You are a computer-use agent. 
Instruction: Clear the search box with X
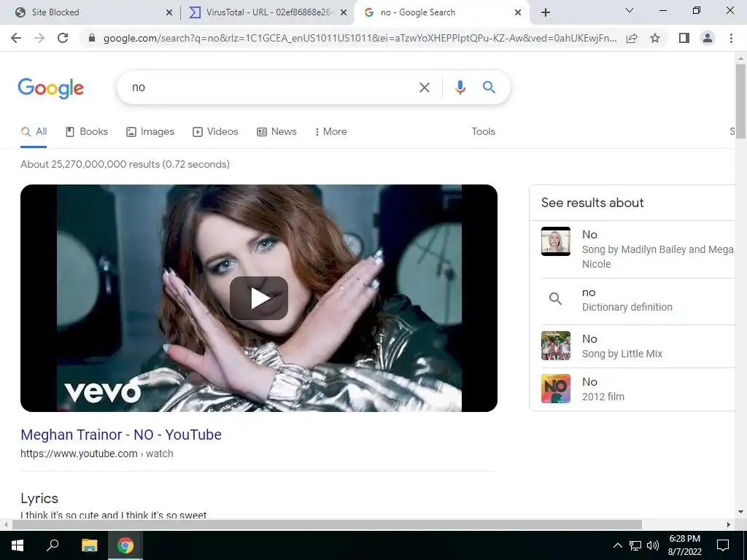coord(424,87)
